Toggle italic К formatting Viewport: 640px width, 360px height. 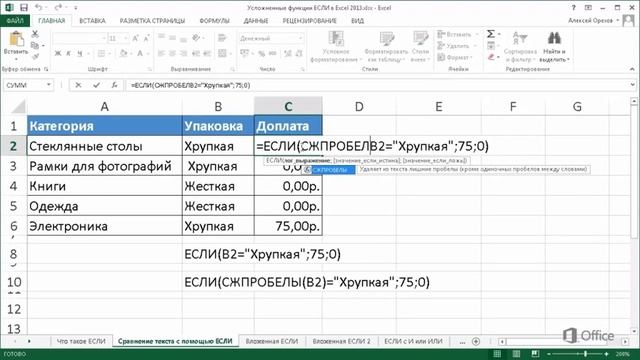point(69,53)
